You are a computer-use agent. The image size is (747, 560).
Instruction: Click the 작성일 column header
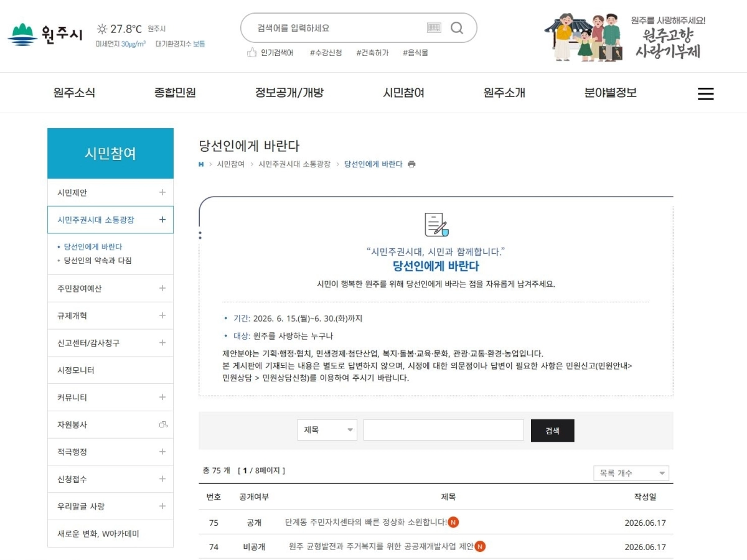645,497
